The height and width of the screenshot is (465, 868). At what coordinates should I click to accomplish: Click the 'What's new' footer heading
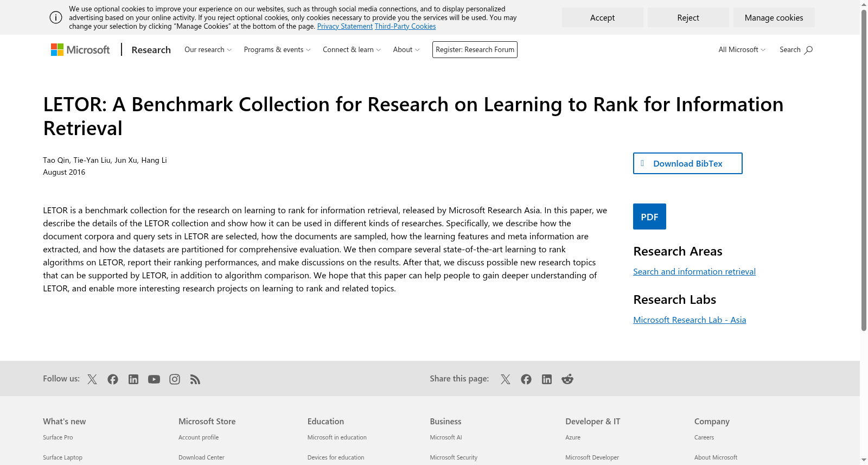click(x=65, y=422)
